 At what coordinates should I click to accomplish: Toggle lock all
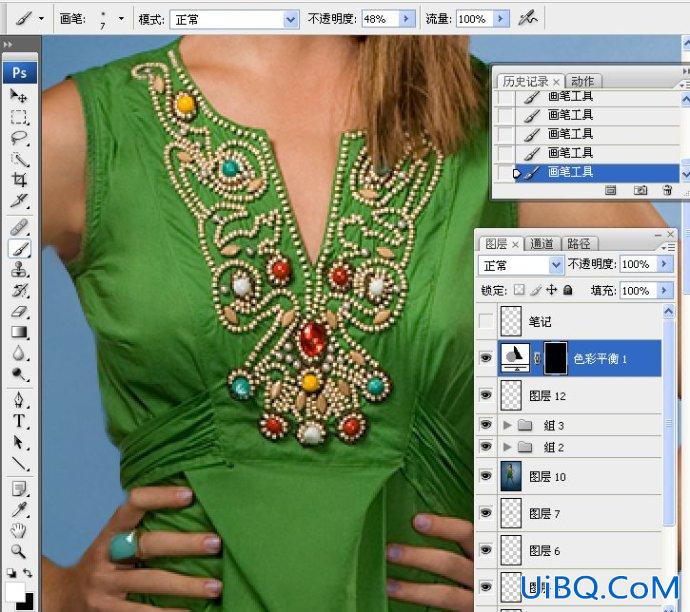tap(568, 290)
